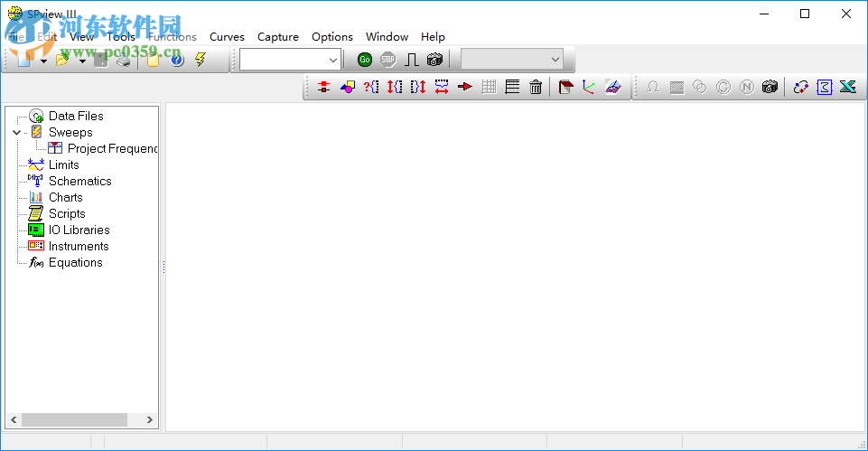Open the Options menu

tap(332, 36)
